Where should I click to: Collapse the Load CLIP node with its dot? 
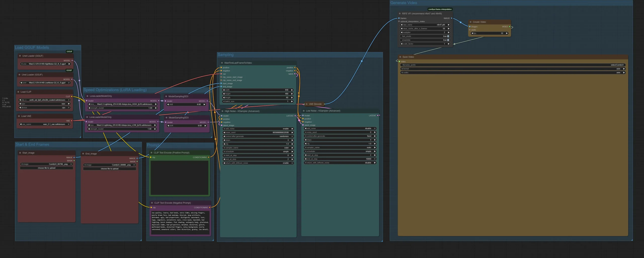click(18, 92)
